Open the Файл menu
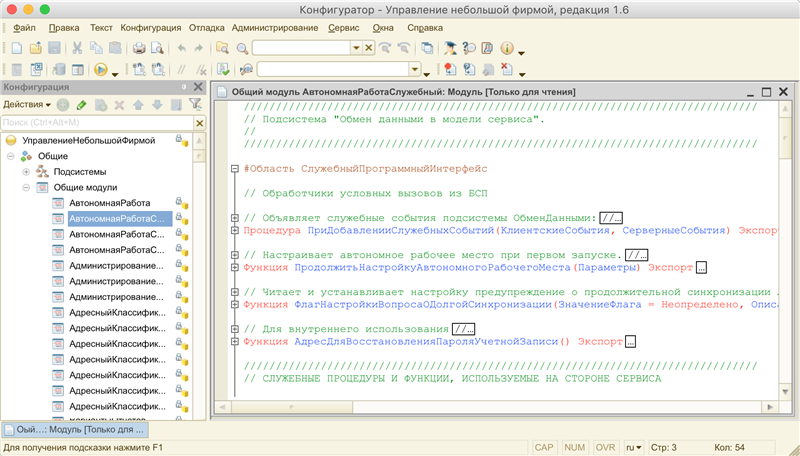 point(24,28)
